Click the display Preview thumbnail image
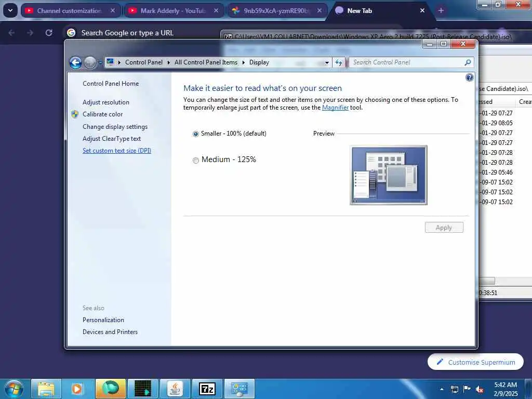This screenshot has width=532, height=399. pos(389,175)
